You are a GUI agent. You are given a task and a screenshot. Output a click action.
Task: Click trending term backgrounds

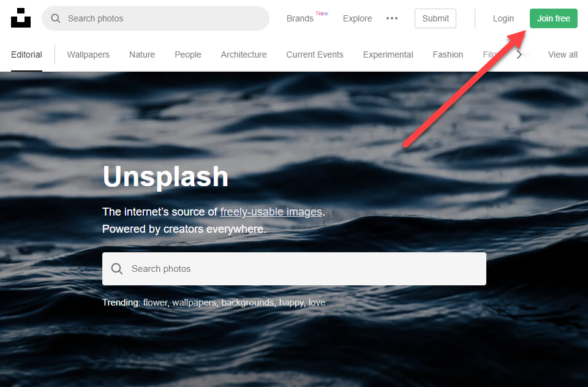tap(247, 302)
